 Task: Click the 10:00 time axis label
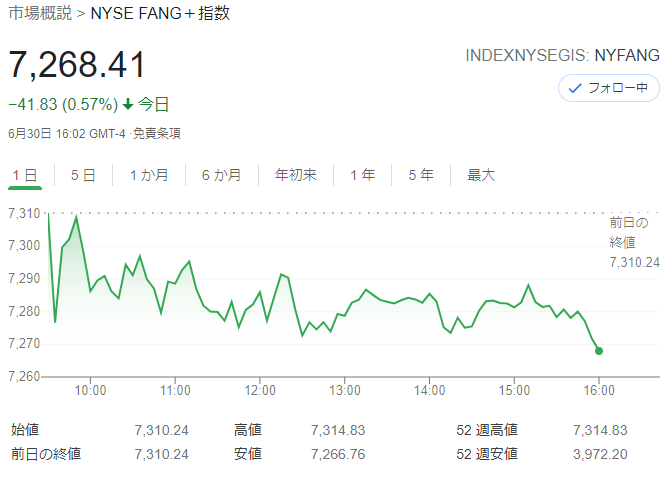point(90,390)
